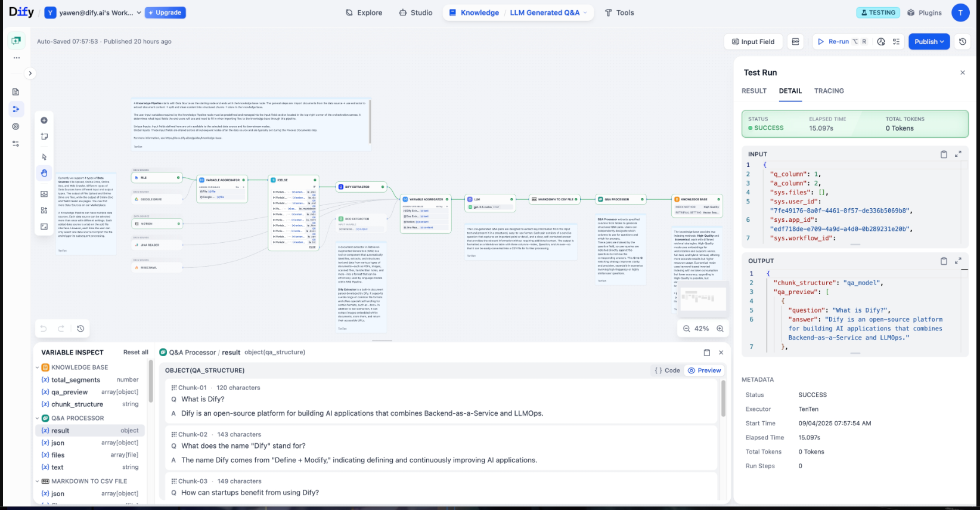The image size is (980, 510).
Task: Click the undo arrow on the canvas
Action: tap(44, 329)
